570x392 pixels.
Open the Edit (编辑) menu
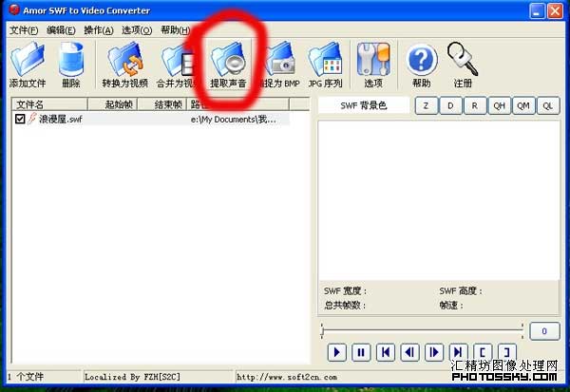pyautogui.click(x=61, y=30)
